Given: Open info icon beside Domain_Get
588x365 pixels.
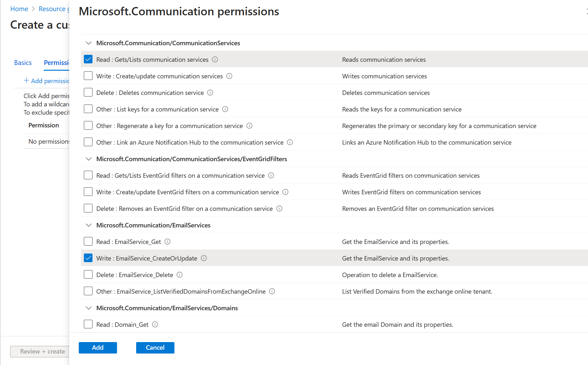Looking at the screenshot, I should tap(155, 325).
